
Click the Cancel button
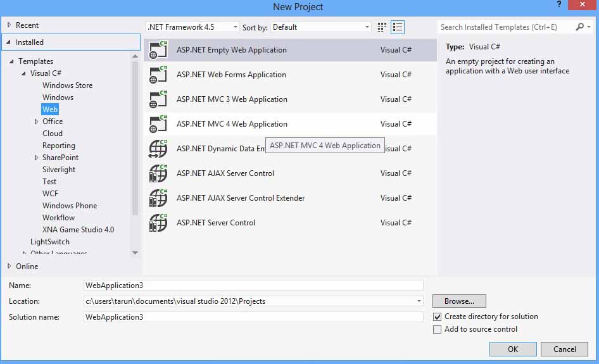coord(565,349)
